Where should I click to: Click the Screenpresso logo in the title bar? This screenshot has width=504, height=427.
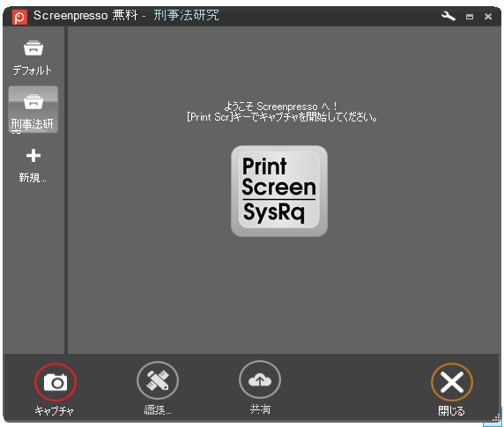tap(19, 17)
